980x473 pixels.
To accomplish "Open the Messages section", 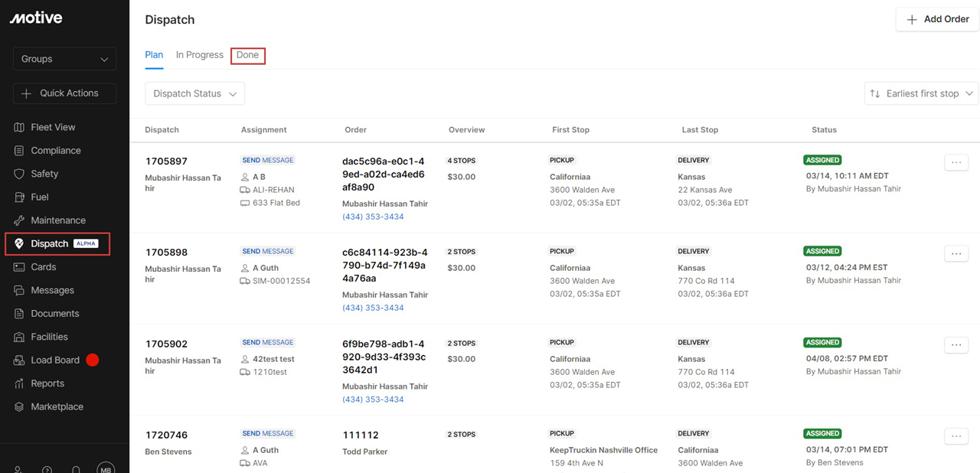I will click(52, 291).
